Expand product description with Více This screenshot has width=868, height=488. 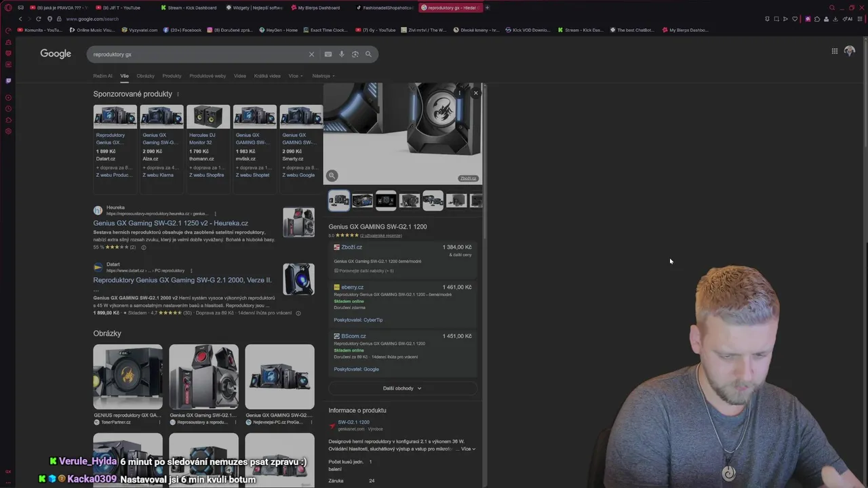pos(468,449)
